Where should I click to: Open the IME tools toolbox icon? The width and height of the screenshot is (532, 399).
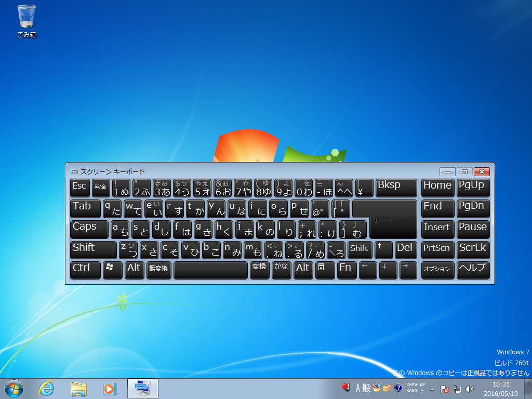tap(388, 388)
